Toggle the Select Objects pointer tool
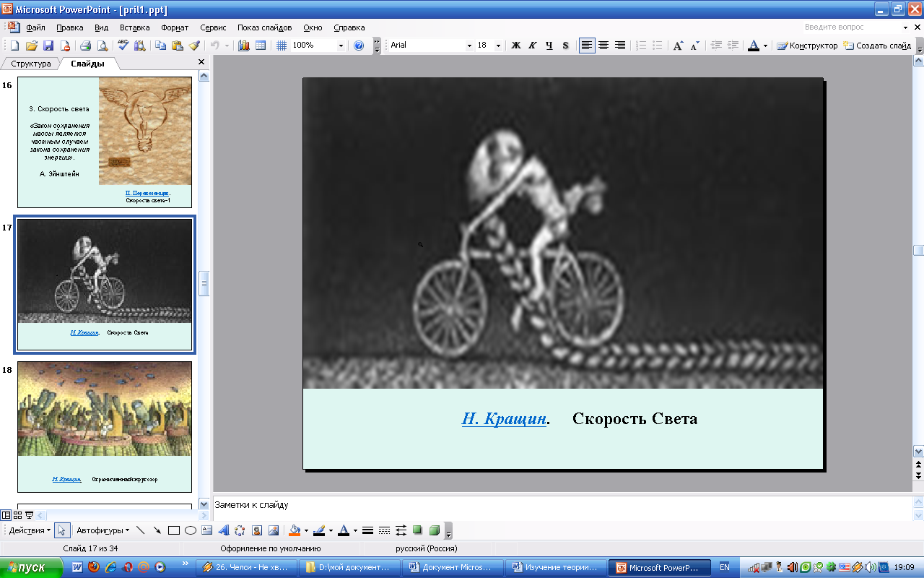 pyautogui.click(x=63, y=530)
